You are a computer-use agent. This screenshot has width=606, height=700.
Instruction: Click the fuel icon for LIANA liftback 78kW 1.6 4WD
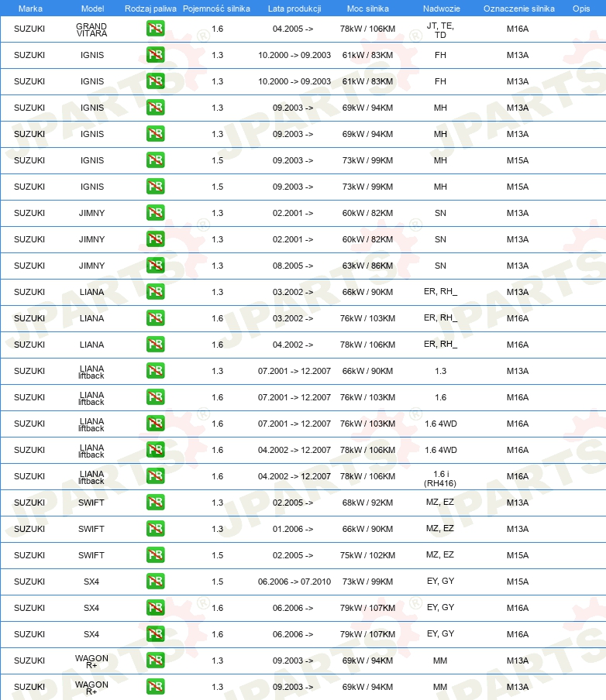(156, 450)
